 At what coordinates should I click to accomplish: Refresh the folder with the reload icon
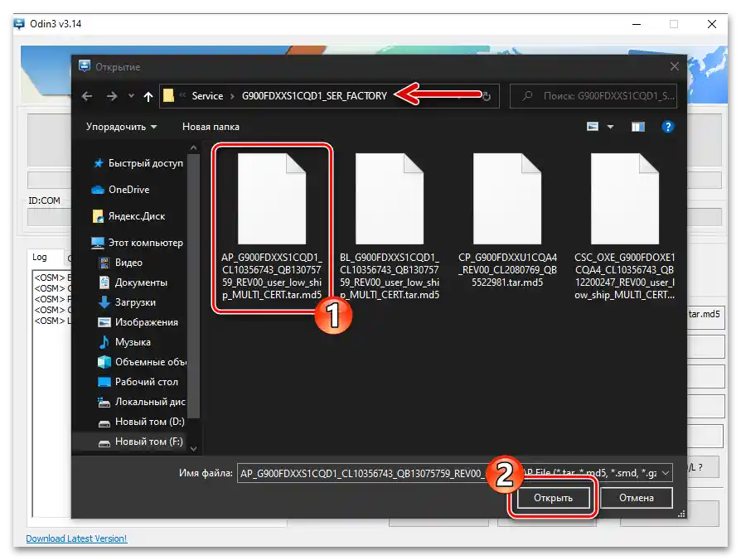(486, 96)
